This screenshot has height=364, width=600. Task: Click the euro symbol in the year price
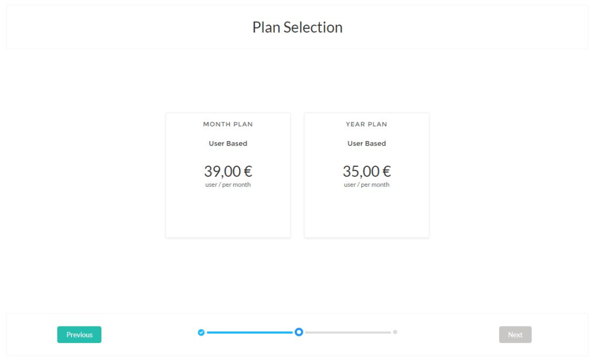(387, 171)
